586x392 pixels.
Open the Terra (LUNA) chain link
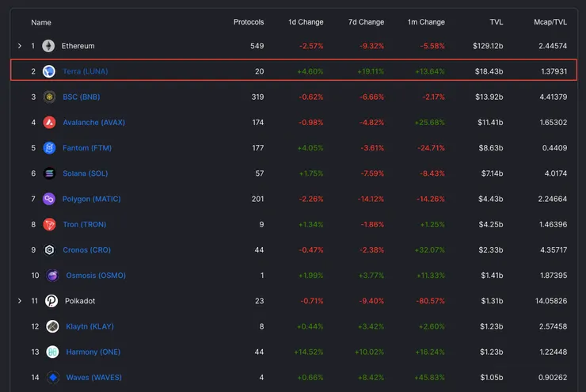[85, 71]
